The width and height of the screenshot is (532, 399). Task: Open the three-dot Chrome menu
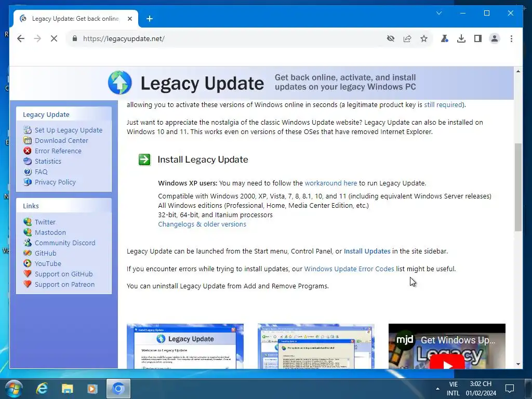click(x=511, y=38)
